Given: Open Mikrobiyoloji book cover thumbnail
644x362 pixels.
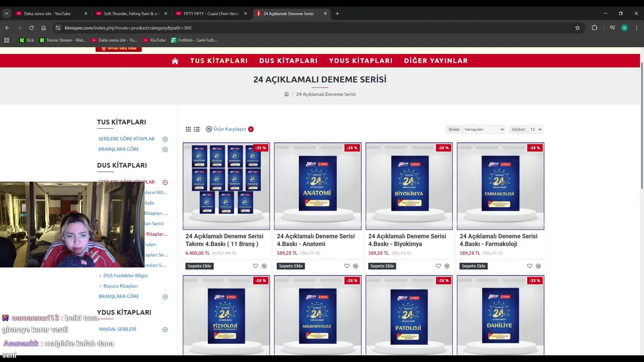Looking at the screenshot, I should tap(317, 315).
